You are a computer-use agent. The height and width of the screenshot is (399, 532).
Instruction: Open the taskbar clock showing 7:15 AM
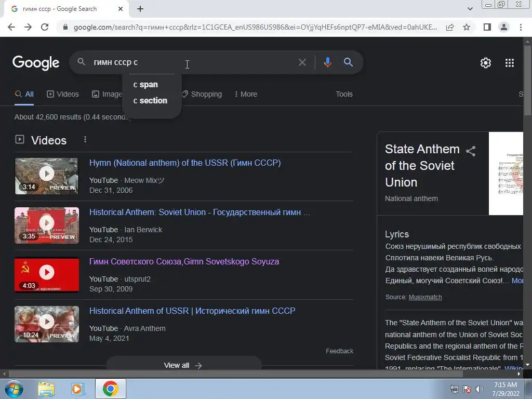coord(506,389)
